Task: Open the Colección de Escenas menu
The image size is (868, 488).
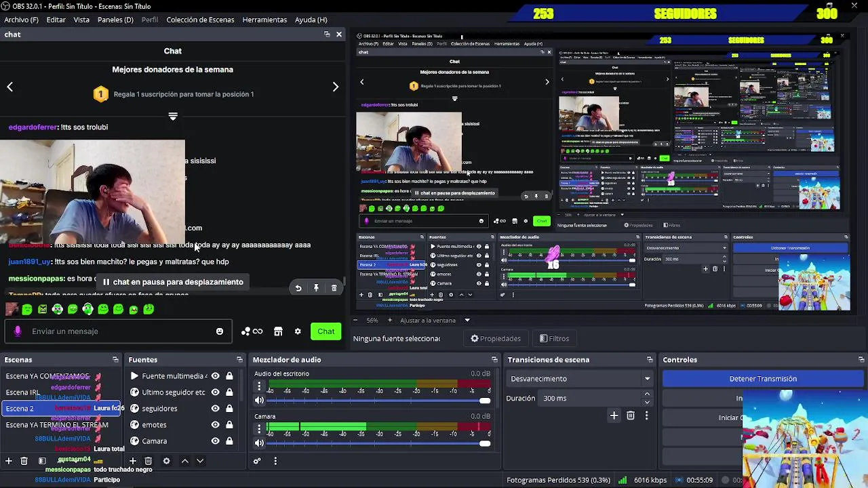Action: click(200, 20)
